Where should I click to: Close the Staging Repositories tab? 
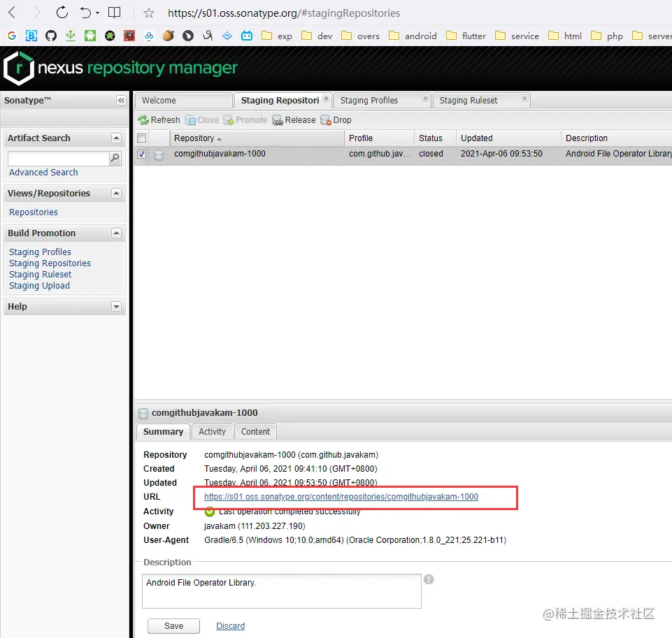click(x=326, y=98)
